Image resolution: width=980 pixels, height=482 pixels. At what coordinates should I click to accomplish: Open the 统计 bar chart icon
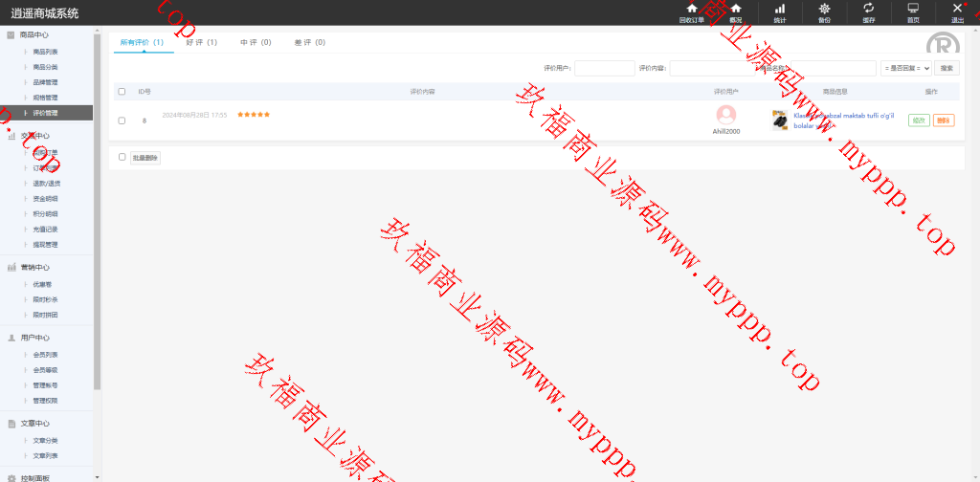pyautogui.click(x=779, y=9)
